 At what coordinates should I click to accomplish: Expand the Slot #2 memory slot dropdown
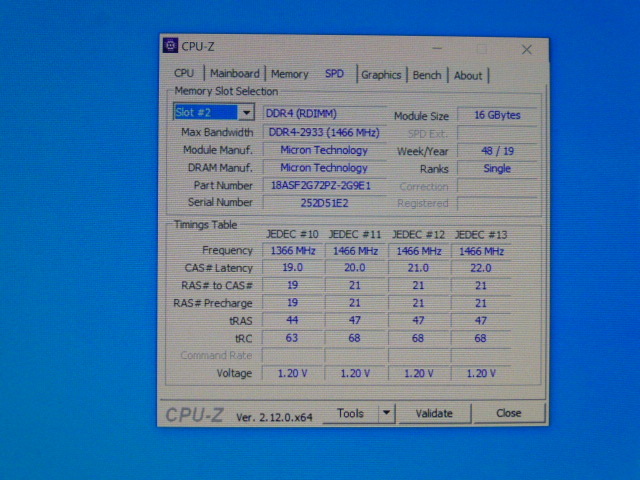[x=247, y=112]
